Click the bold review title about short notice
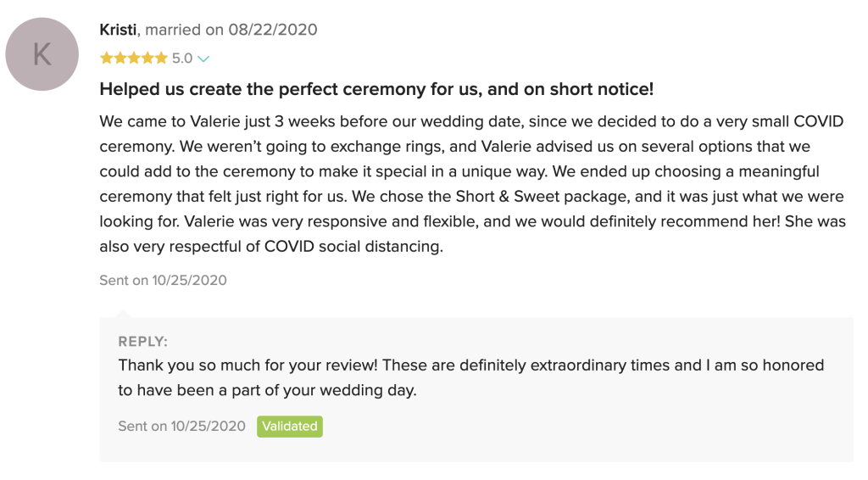The height and width of the screenshot is (480, 868). coord(376,89)
